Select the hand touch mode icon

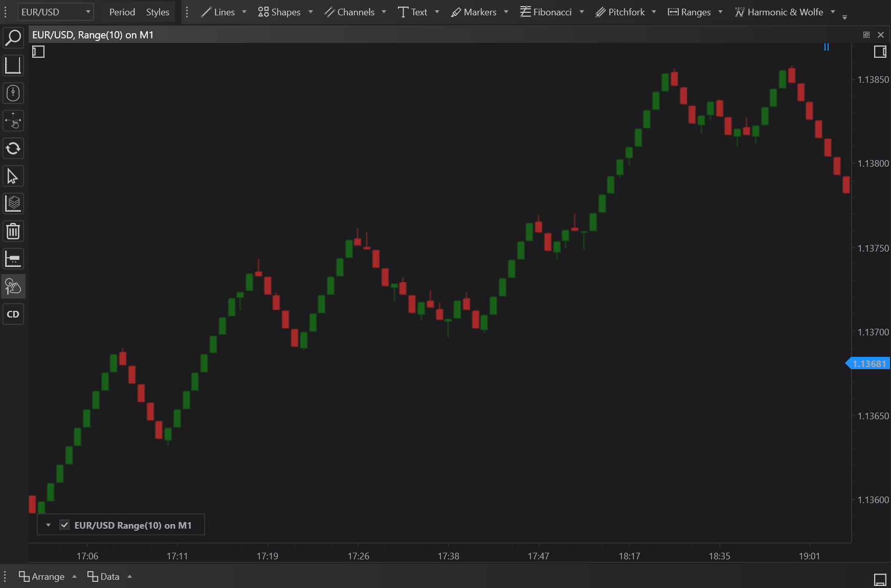click(13, 287)
